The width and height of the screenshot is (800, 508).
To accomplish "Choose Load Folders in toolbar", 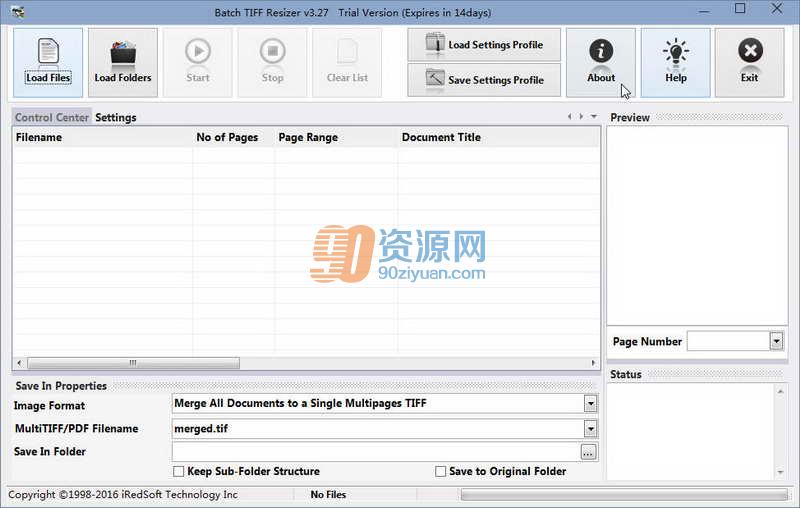I will click(123, 62).
